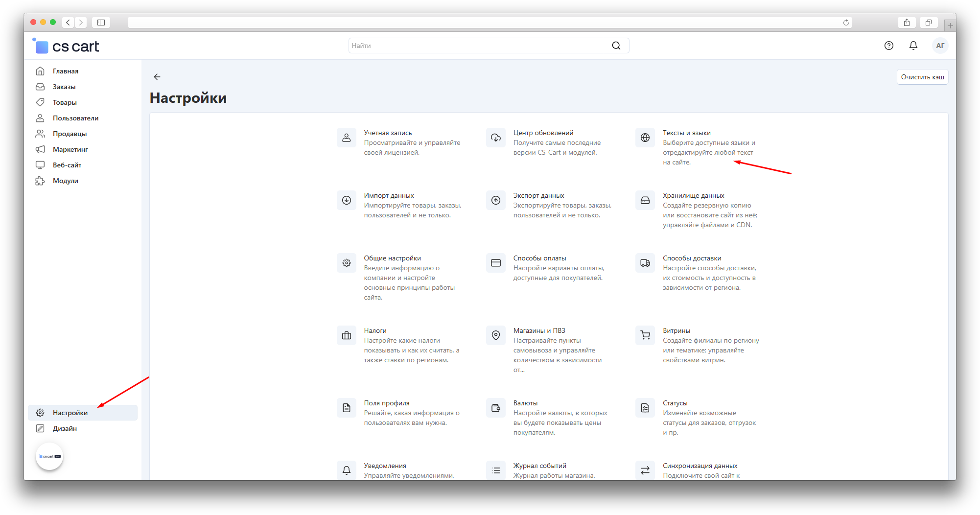Go to Дизайн section in sidebar
980x515 pixels.
tap(65, 428)
